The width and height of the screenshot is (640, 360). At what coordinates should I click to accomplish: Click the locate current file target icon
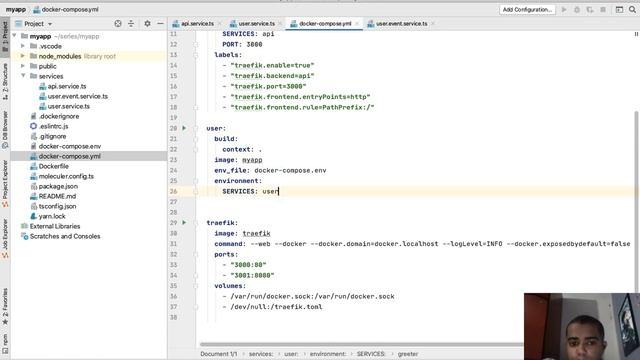pyautogui.click(x=118, y=24)
